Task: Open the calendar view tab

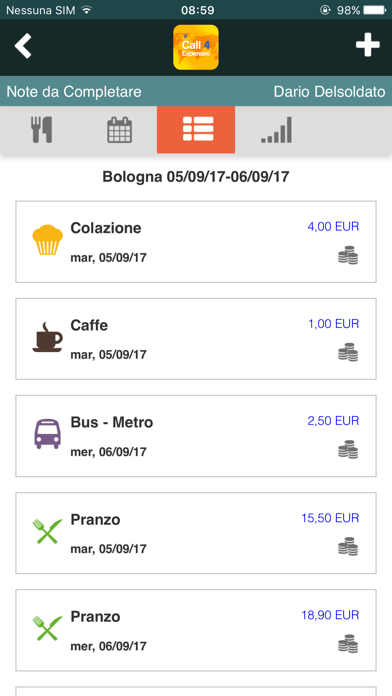Action: click(119, 130)
